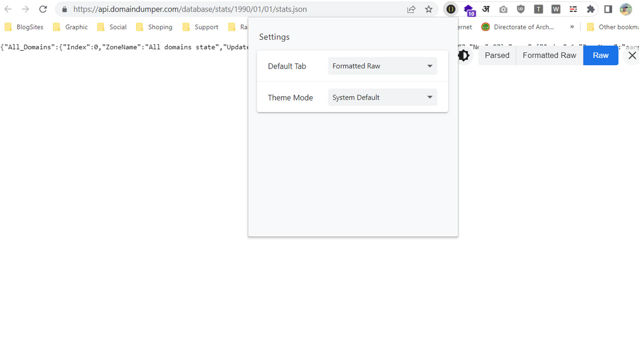Click the browser profile avatar picture

click(x=626, y=9)
